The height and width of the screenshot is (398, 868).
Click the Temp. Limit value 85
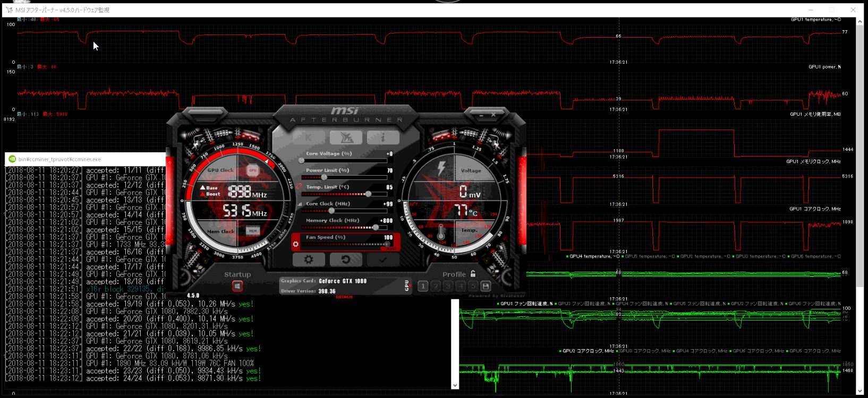389,187
